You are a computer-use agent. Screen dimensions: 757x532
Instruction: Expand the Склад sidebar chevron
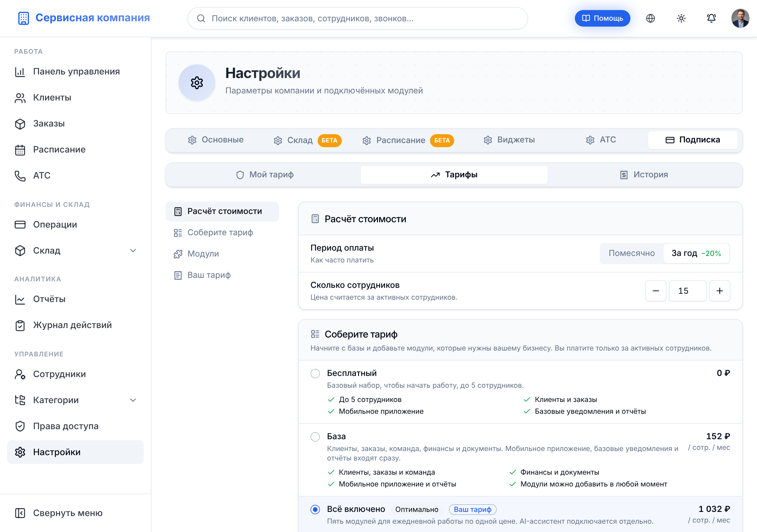point(133,251)
